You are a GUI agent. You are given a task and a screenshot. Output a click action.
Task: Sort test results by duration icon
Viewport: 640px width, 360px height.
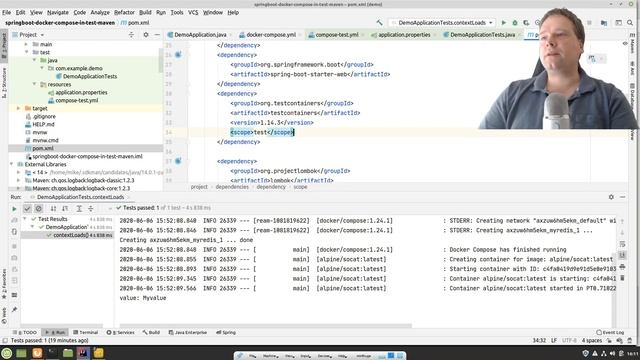(65, 209)
